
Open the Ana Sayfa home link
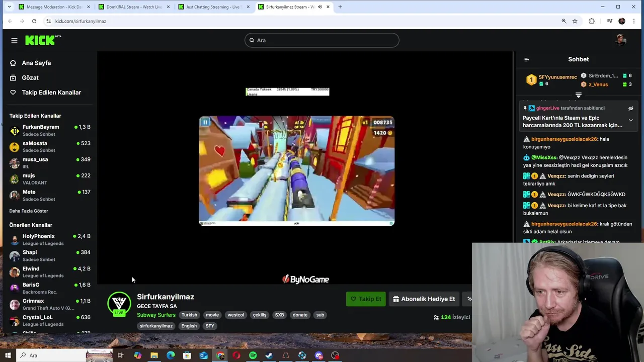36,63
